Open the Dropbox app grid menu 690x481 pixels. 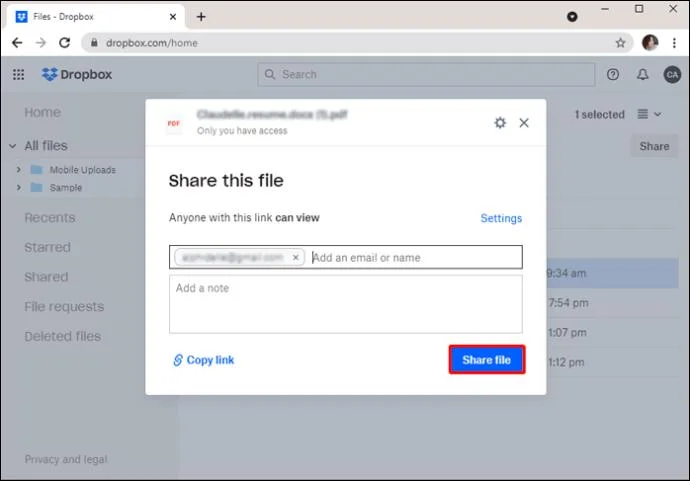click(18, 74)
